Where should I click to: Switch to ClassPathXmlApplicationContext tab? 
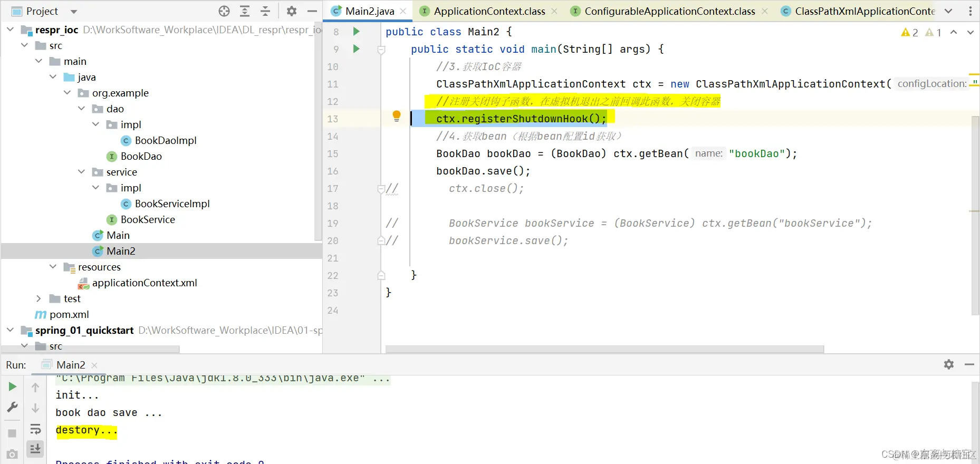858,11
